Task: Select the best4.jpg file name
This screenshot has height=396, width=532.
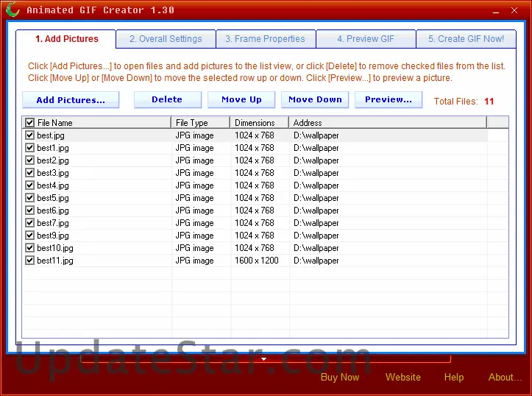Action: point(53,185)
